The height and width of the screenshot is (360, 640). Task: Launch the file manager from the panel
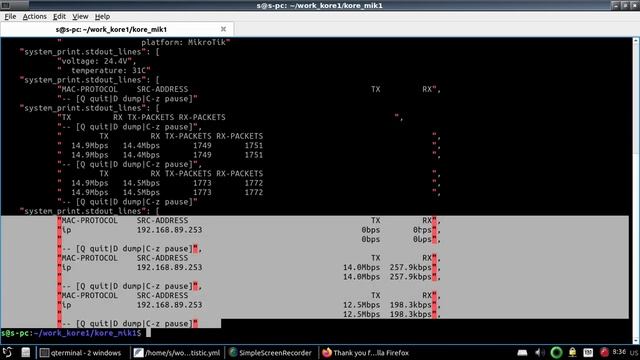26,352
